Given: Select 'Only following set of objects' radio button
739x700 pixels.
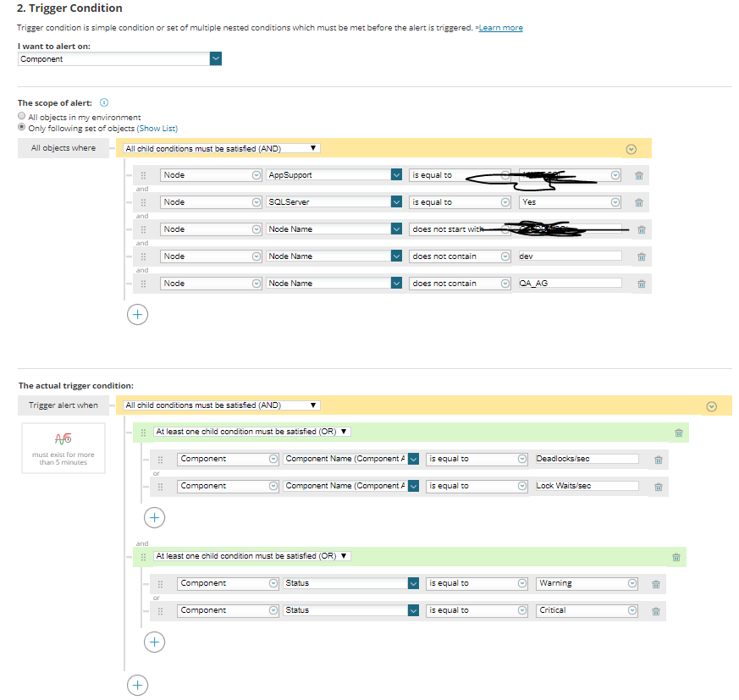Looking at the screenshot, I should (22, 127).
